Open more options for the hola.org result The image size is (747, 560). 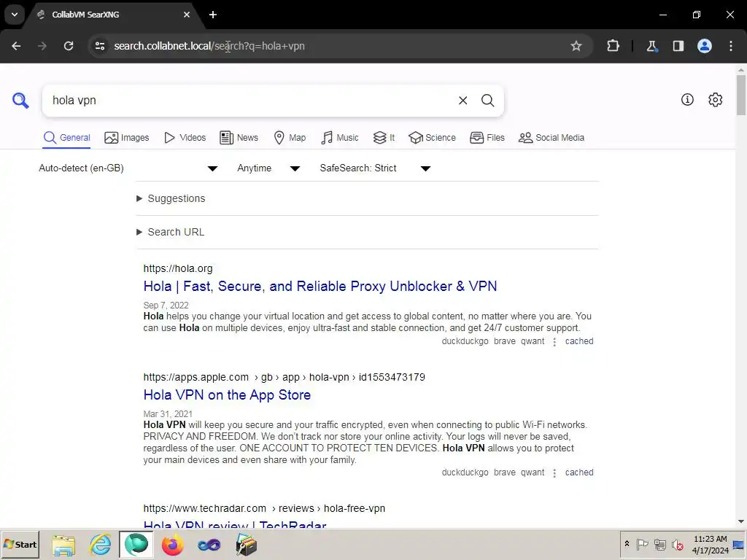(x=554, y=342)
